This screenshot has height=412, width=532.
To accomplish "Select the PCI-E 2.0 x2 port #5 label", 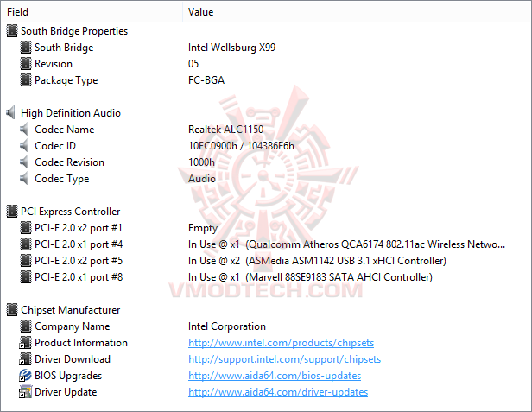I will (79, 261).
